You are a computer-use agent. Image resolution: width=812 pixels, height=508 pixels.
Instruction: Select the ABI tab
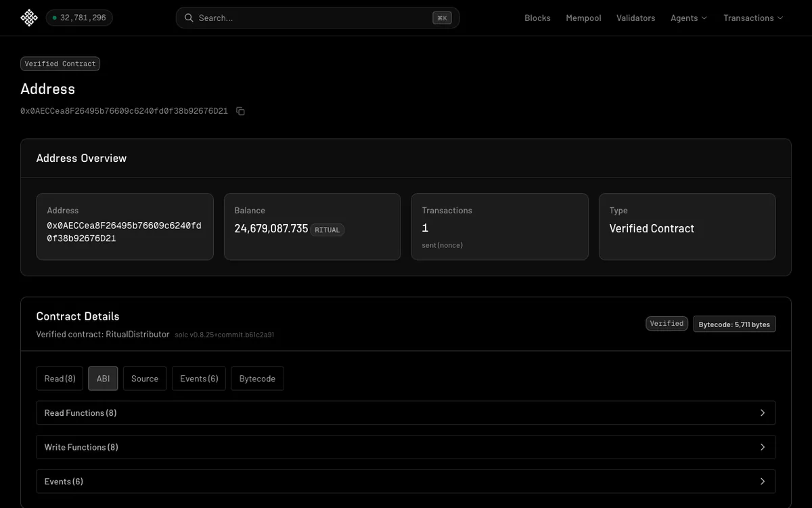tap(103, 379)
